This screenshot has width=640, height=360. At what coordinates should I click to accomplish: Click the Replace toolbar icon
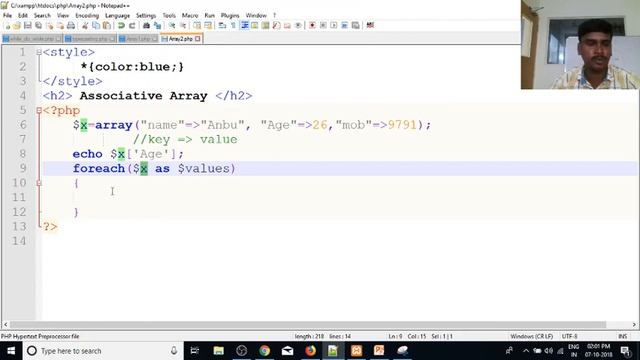(157, 26)
